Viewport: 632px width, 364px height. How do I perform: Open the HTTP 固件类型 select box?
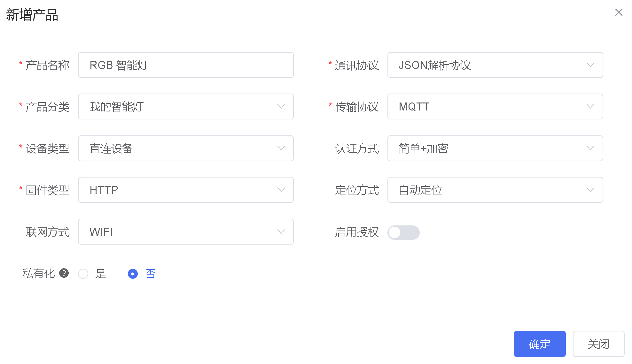click(x=186, y=190)
